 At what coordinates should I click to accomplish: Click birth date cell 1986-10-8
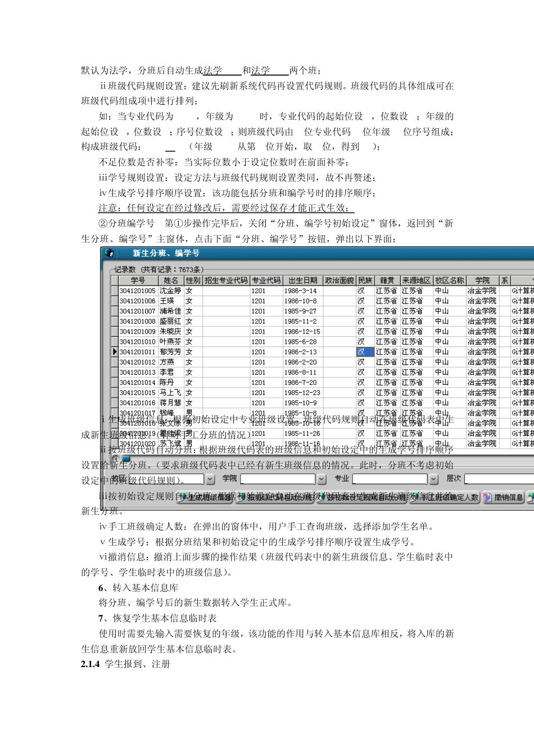click(x=302, y=301)
